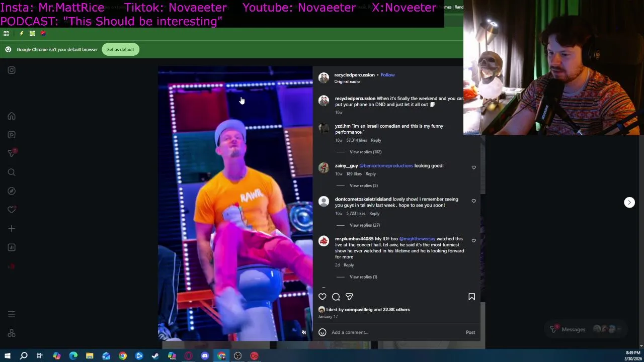View the 57,314 likes on yzd.hm comment
The image size is (644, 362).
coord(357,140)
